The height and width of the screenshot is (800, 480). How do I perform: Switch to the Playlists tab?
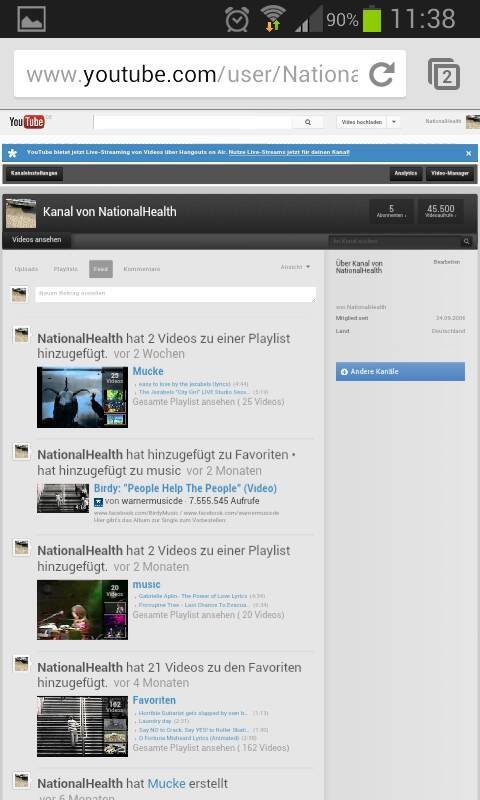(66, 269)
